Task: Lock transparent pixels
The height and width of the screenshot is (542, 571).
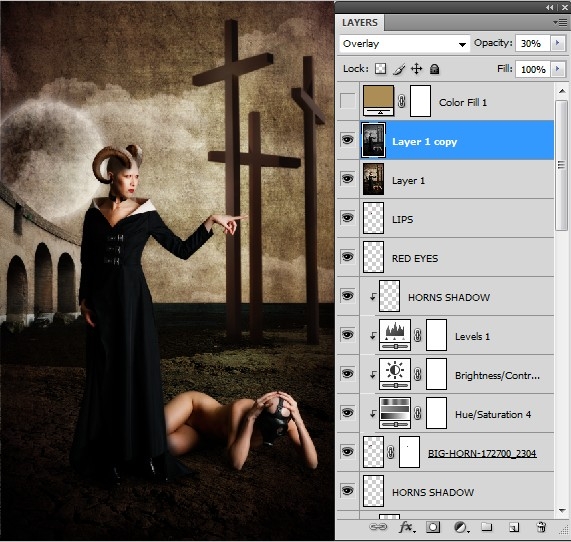Action: (x=381, y=68)
